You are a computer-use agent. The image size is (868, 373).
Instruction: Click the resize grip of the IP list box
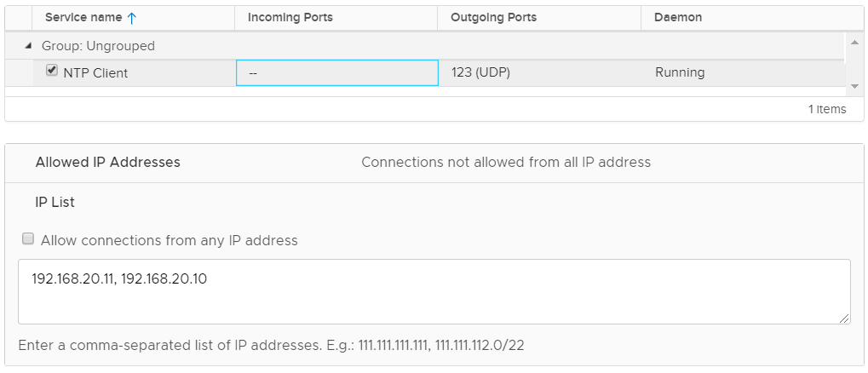[843, 318]
